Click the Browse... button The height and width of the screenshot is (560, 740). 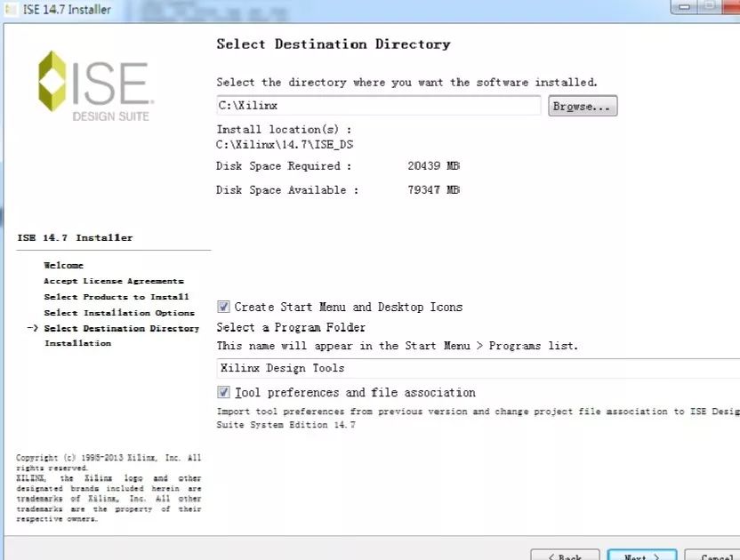click(x=583, y=106)
